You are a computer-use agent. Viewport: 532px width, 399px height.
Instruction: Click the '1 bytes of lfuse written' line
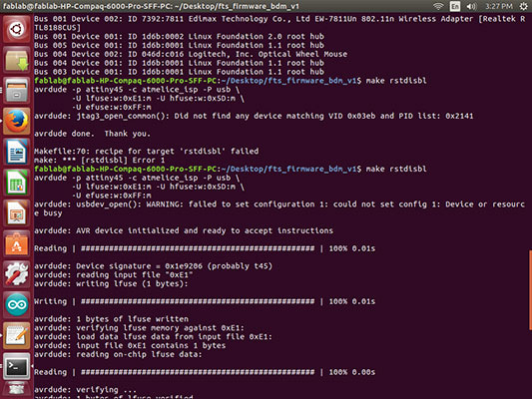[x=111, y=319]
